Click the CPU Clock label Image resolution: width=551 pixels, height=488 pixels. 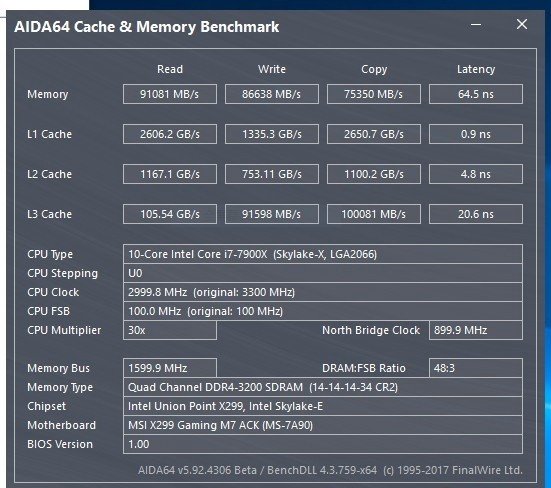pyautogui.click(x=53, y=292)
